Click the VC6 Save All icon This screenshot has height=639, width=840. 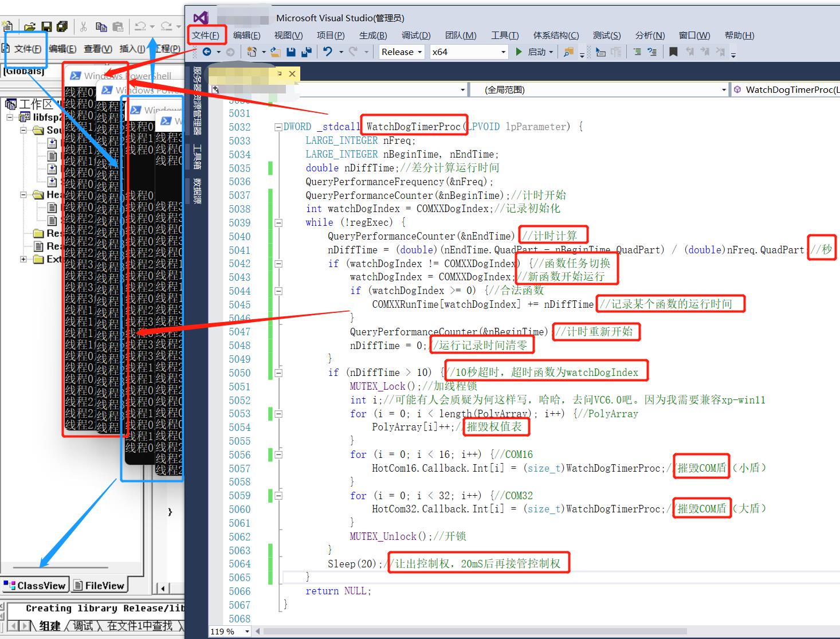tap(62, 26)
